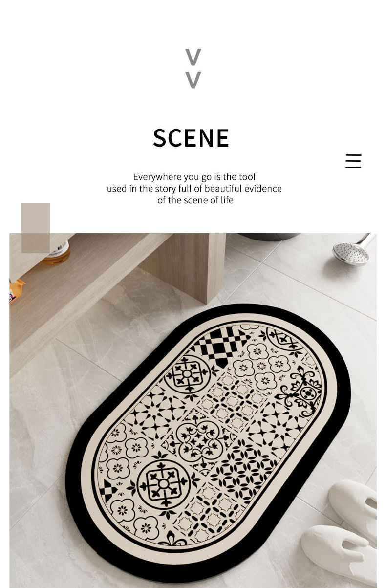Click the text 'of the scene of life'
Screen dimensions: 386x588
pos(195,200)
